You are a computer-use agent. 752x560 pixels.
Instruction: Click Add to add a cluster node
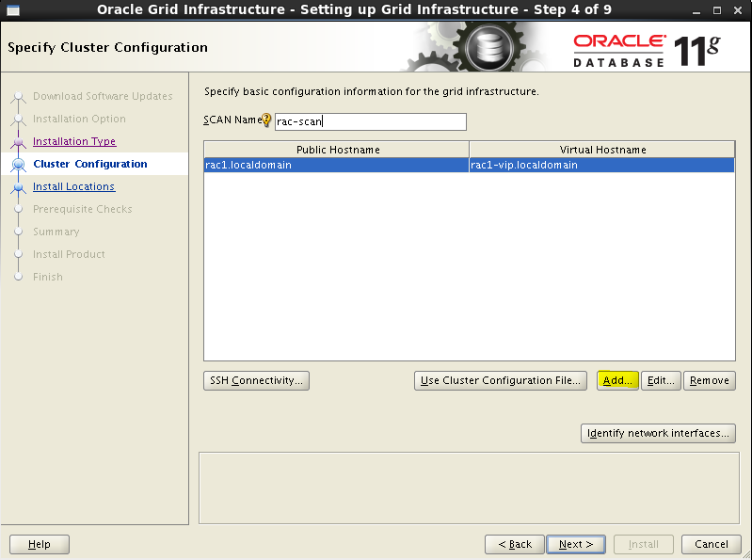617,380
